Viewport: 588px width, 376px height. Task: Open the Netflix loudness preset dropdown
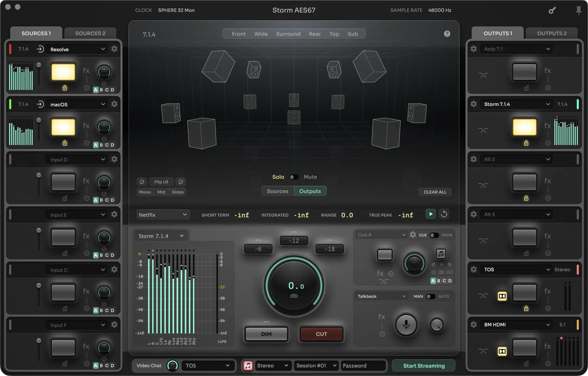(x=163, y=215)
